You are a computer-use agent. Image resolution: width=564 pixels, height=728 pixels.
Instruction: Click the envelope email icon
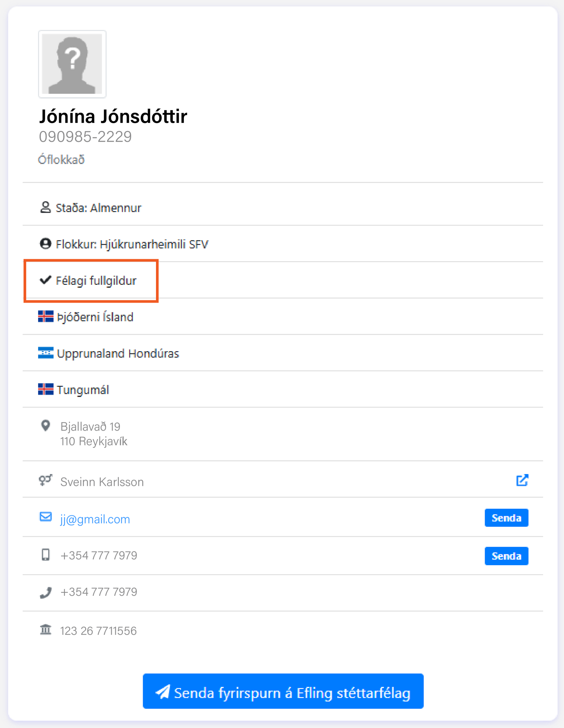46,517
